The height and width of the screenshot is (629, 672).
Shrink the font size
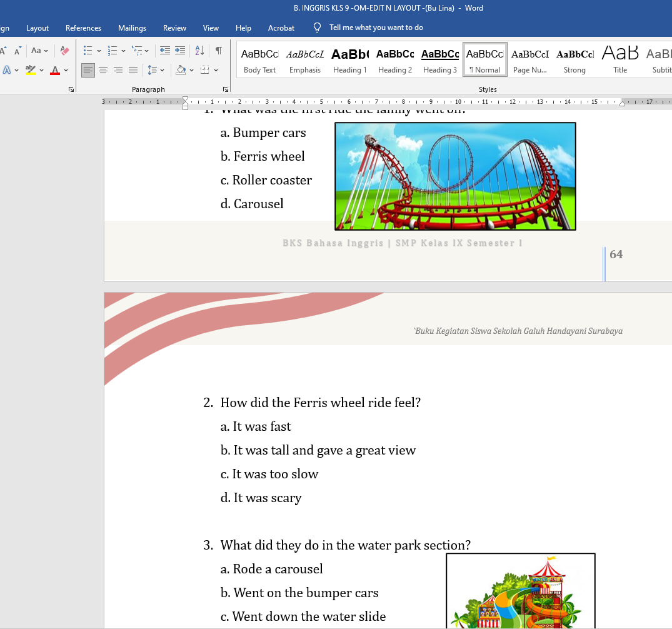(x=17, y=51)
